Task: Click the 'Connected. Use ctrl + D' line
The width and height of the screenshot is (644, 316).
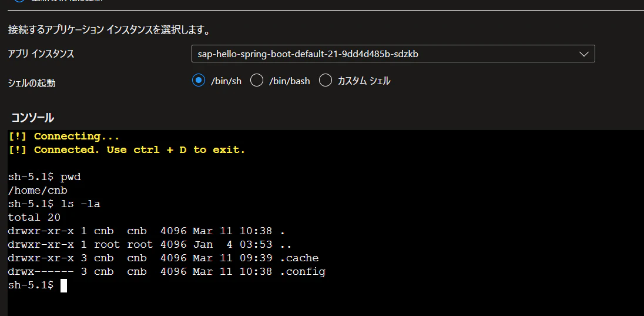Action: pyautogui.click(x=127, y=150)
